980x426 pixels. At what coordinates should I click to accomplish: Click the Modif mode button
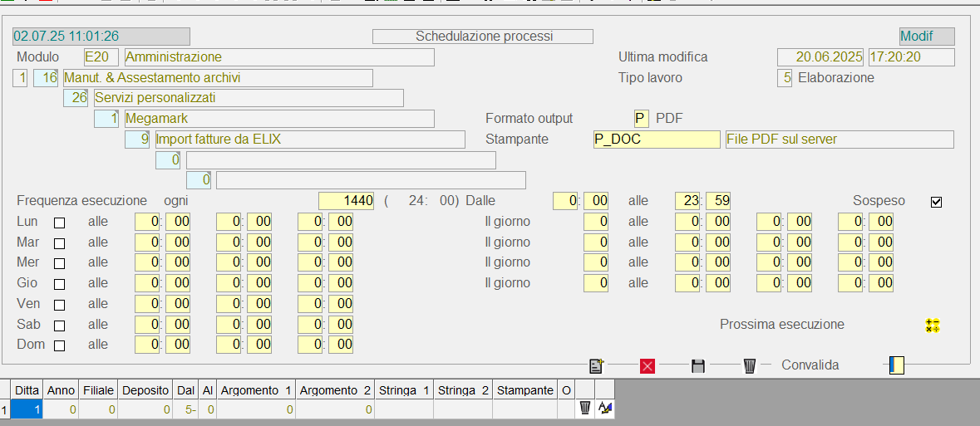click(926, 37)
